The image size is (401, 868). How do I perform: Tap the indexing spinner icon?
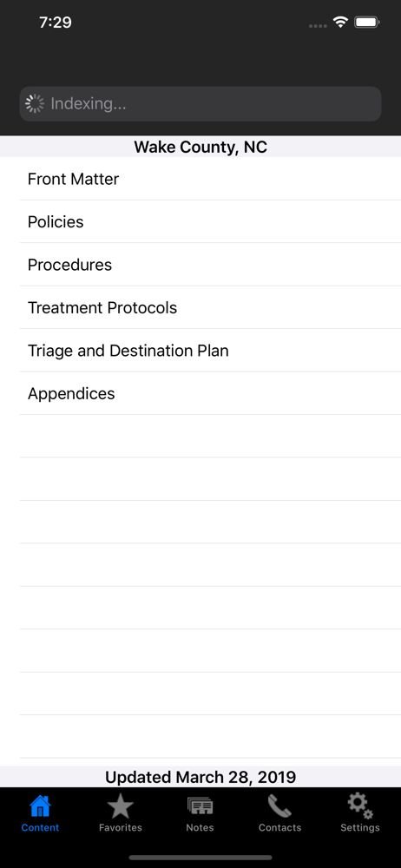pos(35,103)
